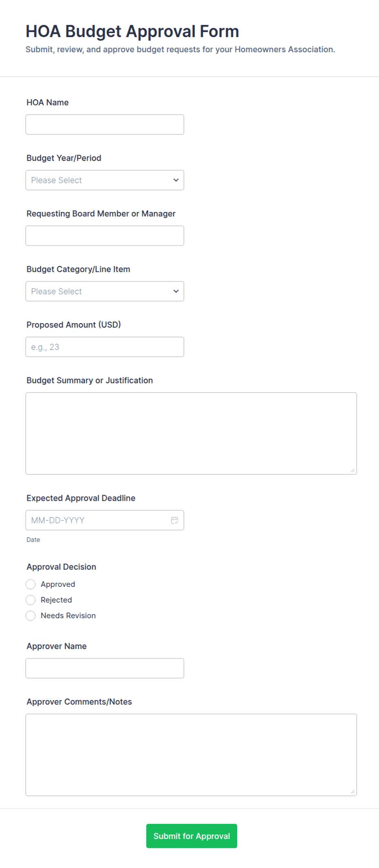The height and width of the screenshot is (868, 379).
Task: Click the Budget Year/Period chevron arrow
Action: point(176,180)
